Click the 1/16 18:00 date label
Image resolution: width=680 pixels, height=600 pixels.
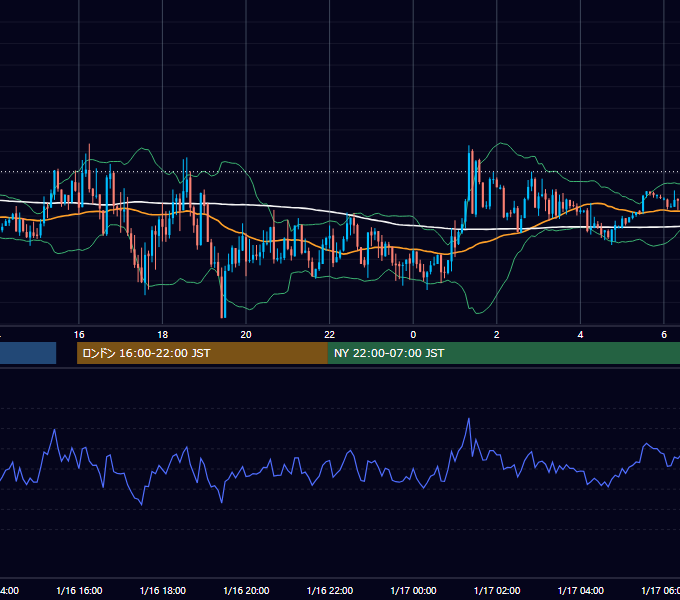[x=163, y=590]
